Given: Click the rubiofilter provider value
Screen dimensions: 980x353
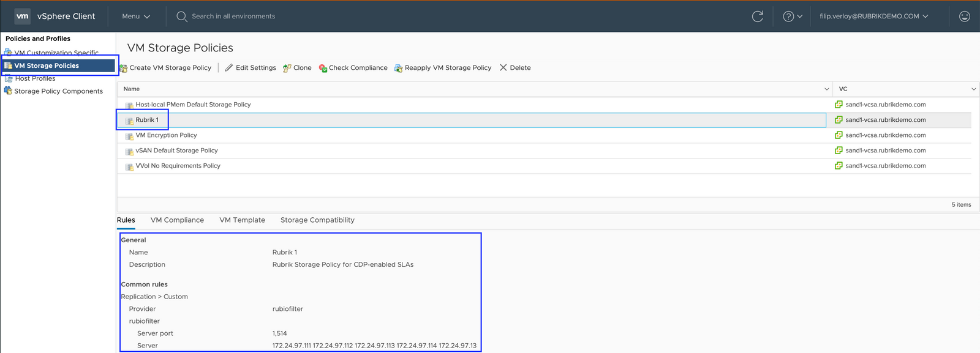Looking at the screenshot, I should click(x=288, y=309).
